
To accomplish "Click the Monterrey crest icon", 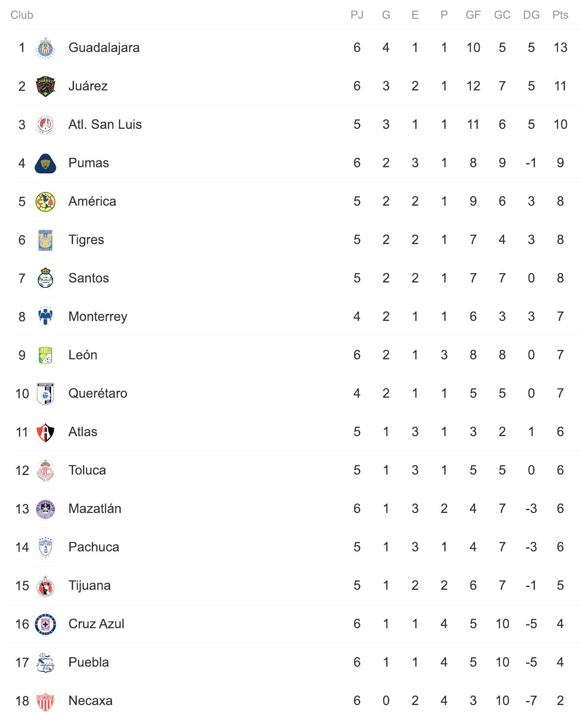I will click(45, 317).
